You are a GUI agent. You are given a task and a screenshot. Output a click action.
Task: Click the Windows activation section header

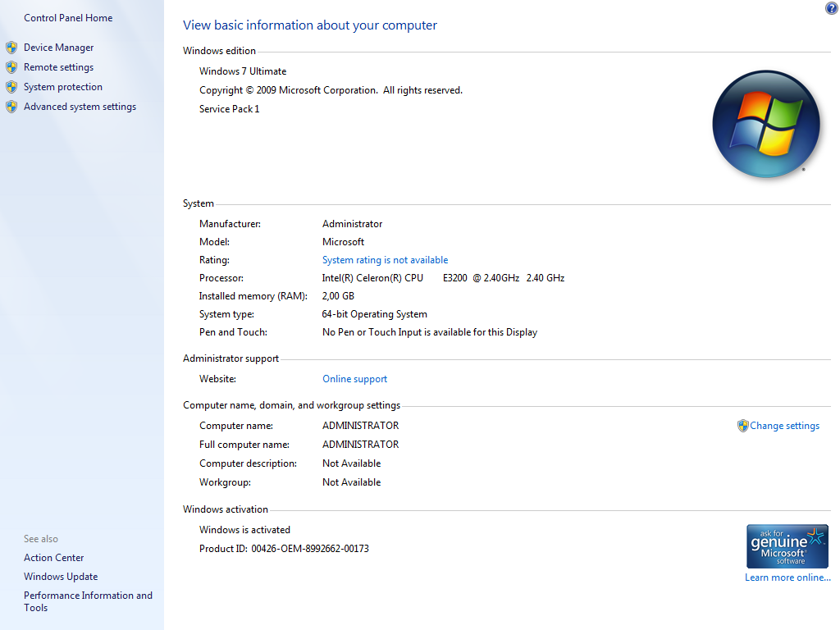225,509
